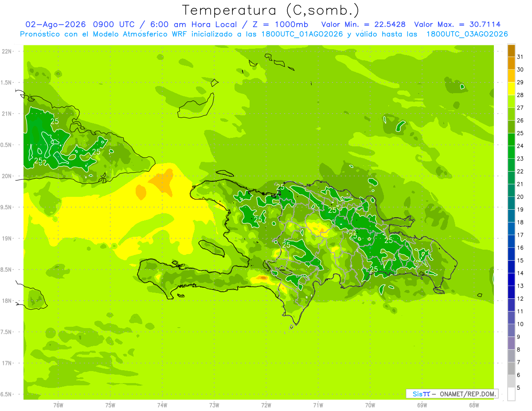Click the legend value 26
The height and width of the screenshot is (411, 532).
tap(520, 120)
